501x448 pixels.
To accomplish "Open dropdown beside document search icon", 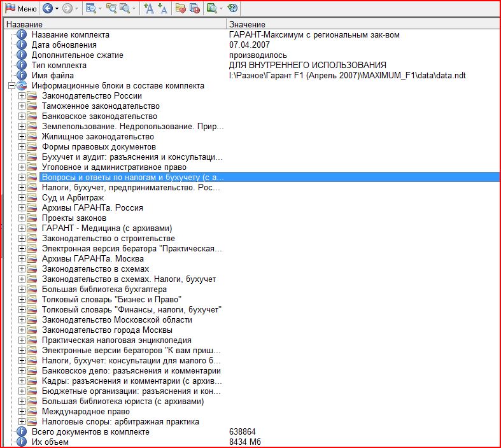I will tap(134, 9).
